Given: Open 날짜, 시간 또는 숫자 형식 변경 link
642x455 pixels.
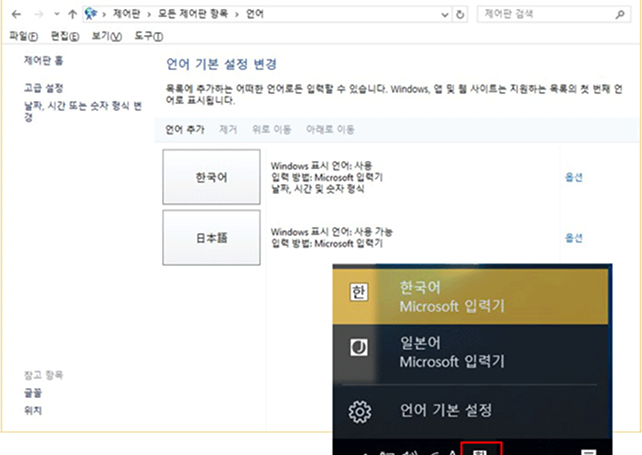Looking at the screenshot, I should click(82, 111).
